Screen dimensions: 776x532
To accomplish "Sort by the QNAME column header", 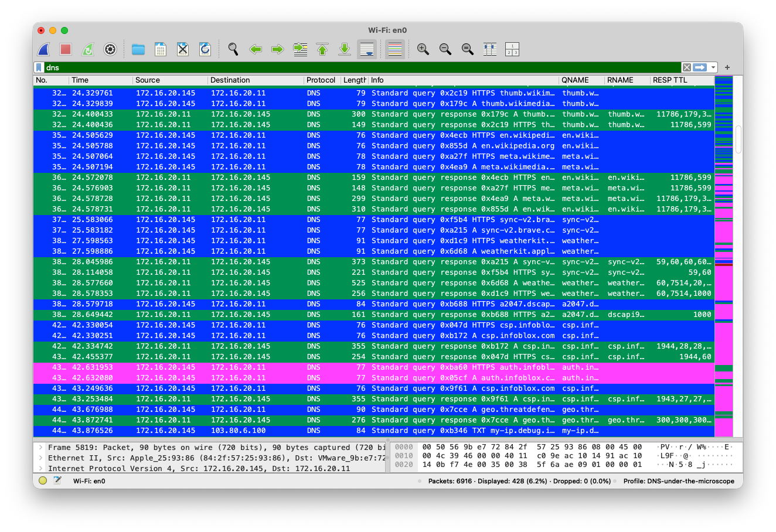I will pyautogui.click(x=581, y=80).
